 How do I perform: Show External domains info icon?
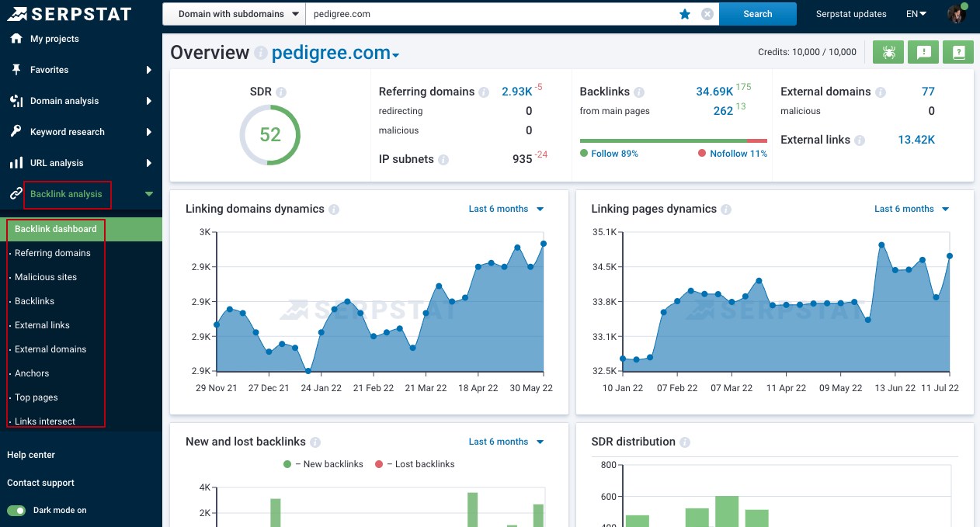881,92
